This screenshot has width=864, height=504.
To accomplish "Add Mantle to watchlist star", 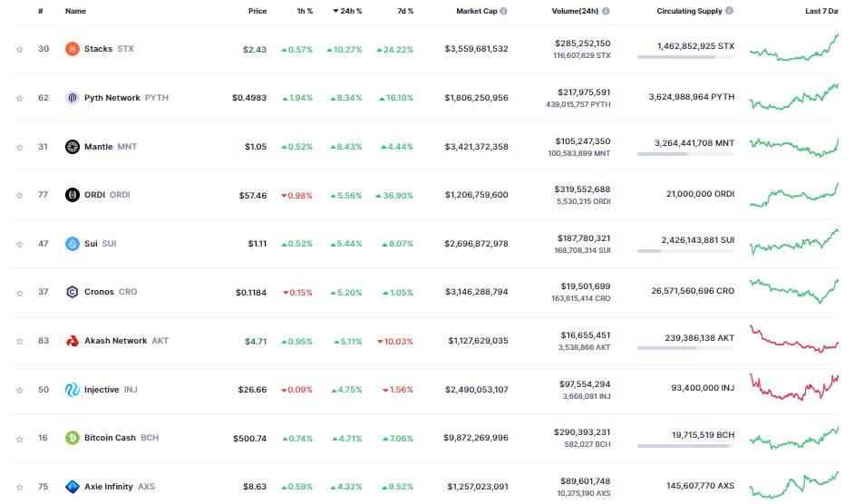I will pyautogui.click(x=20, y=148).
